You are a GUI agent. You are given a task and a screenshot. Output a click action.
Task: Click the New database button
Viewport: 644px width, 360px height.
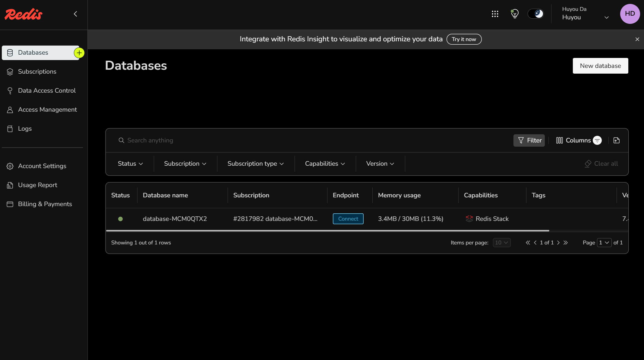(600, 66)
